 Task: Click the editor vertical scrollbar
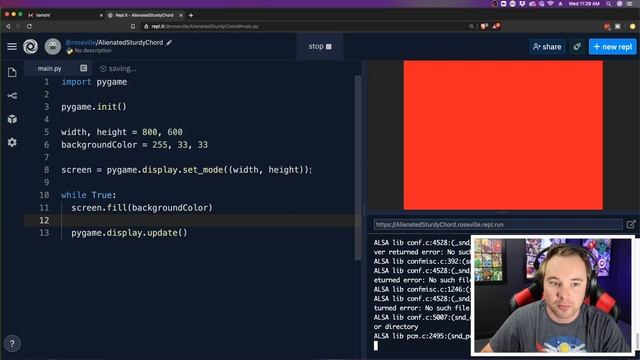tap(358, 167)
